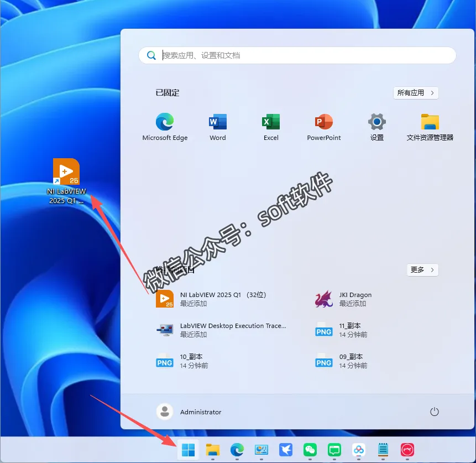Start PowerPoint from pinned section

tap(324, 127)
